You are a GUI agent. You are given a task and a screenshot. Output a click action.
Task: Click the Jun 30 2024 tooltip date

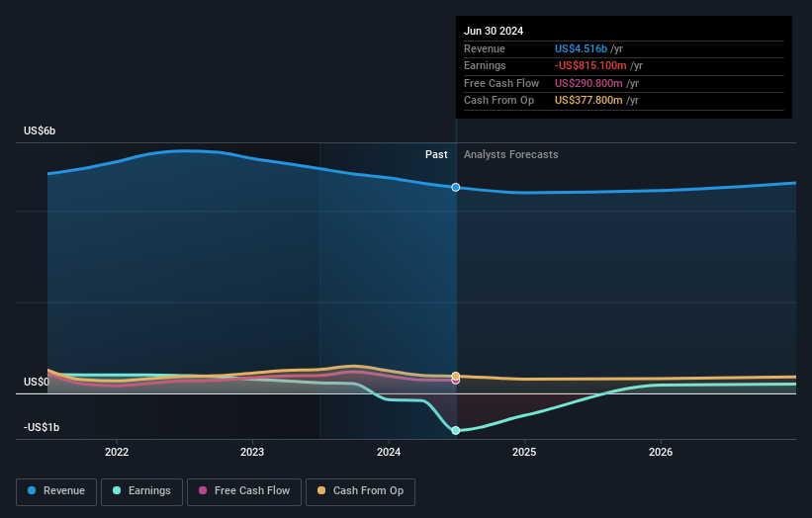click(494, 31)
